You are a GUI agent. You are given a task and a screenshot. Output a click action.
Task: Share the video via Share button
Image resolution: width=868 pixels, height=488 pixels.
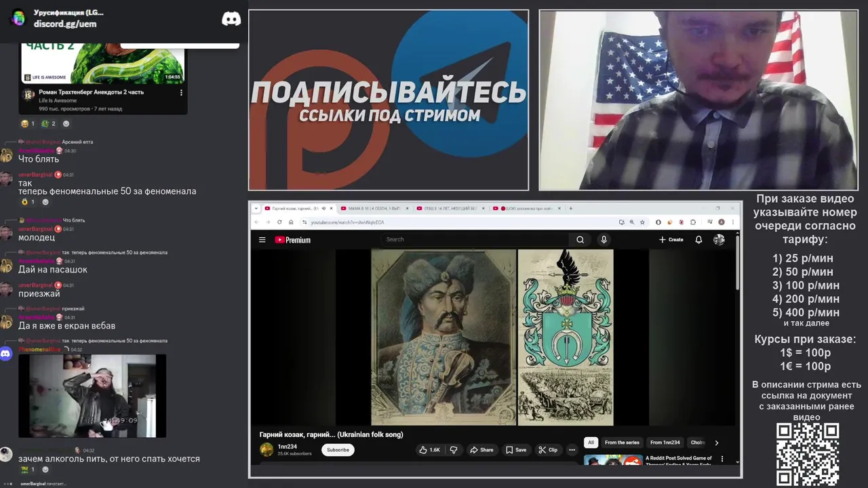pos(481,449)
